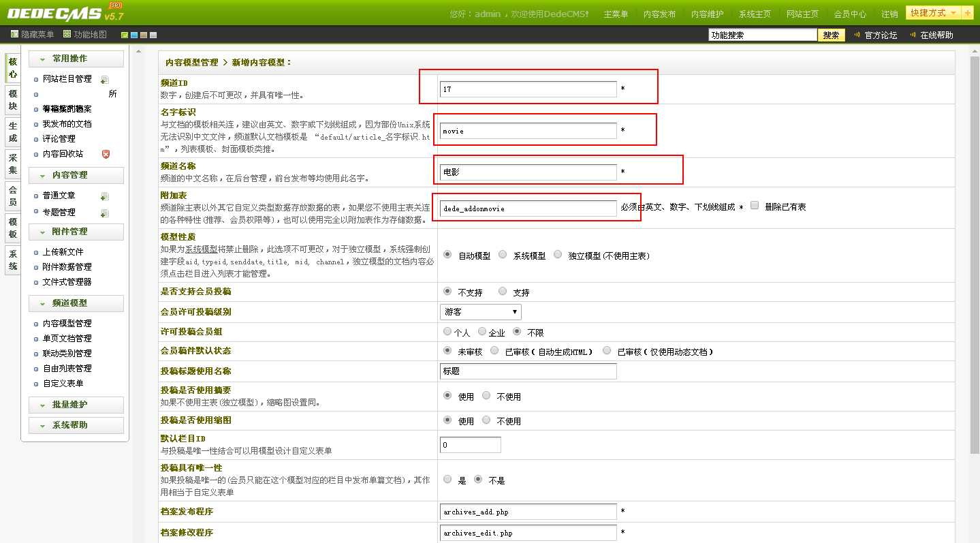Switch to the 采集 side tab
The width and height of the screenshot is (980, 543).
tap(13, 165)
